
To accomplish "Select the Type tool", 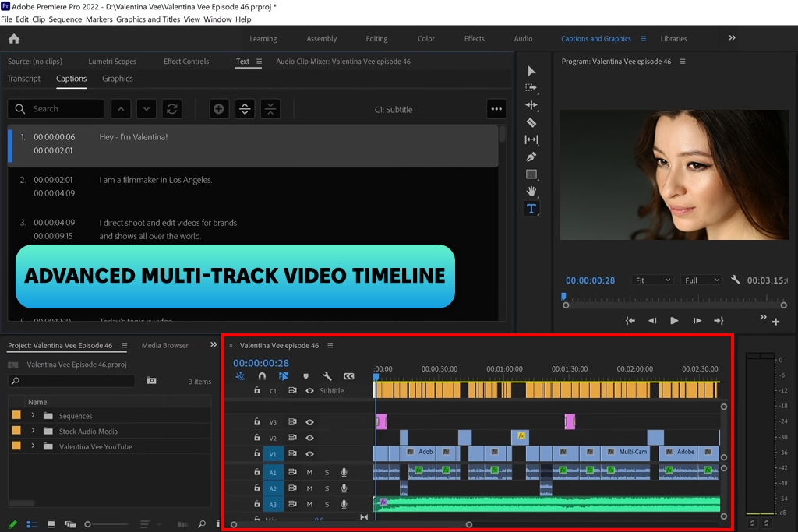I will (x=531, y=209).
